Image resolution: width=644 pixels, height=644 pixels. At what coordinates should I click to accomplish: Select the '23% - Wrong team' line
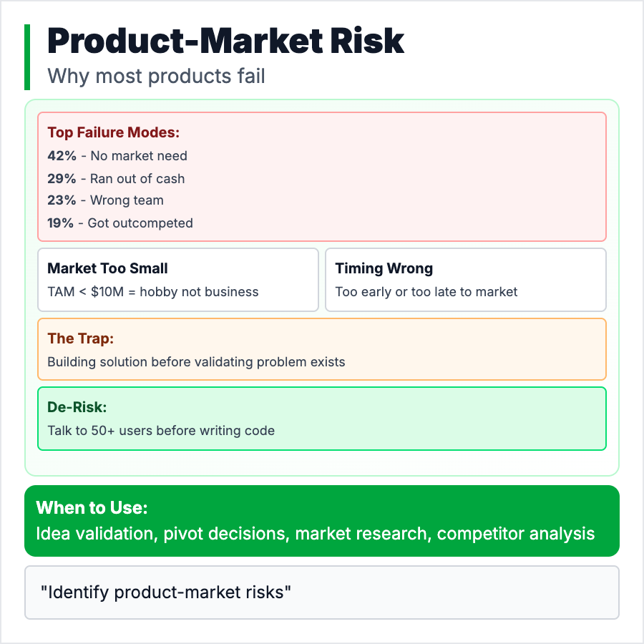pos(105,200)
